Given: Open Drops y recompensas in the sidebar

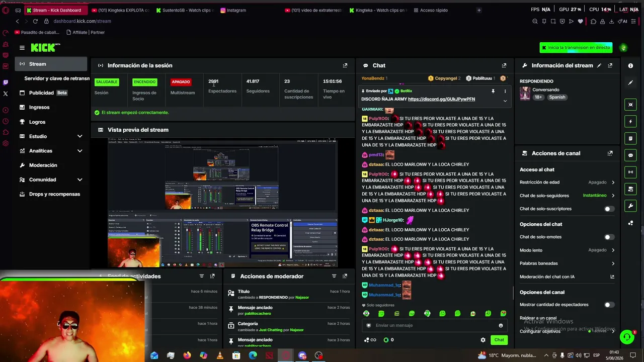Looking at the screenshot, I should click(x=50, y=194).
